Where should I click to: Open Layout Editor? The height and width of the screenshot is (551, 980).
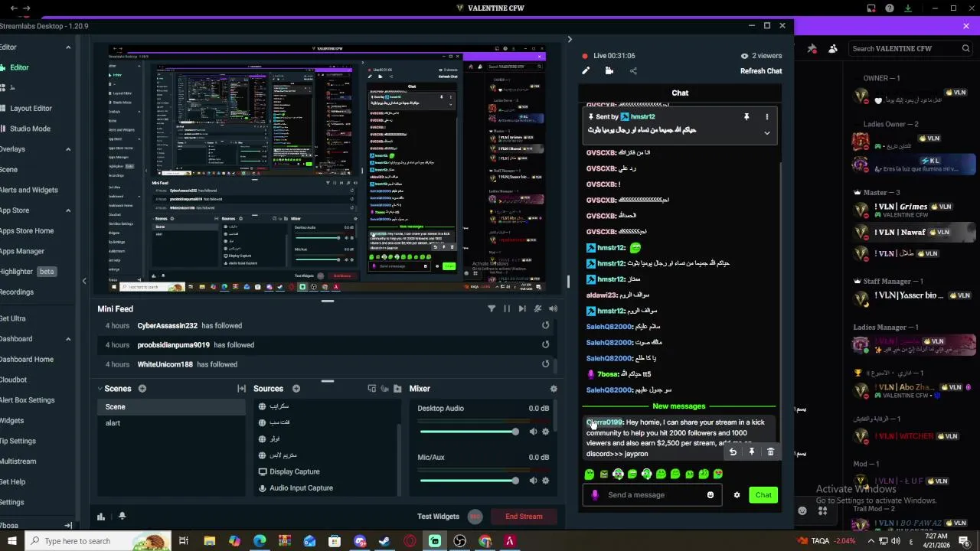pos(31,109)
